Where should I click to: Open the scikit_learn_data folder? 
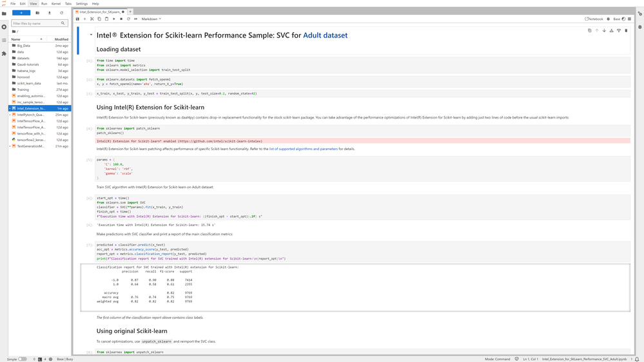coord(29,83)
